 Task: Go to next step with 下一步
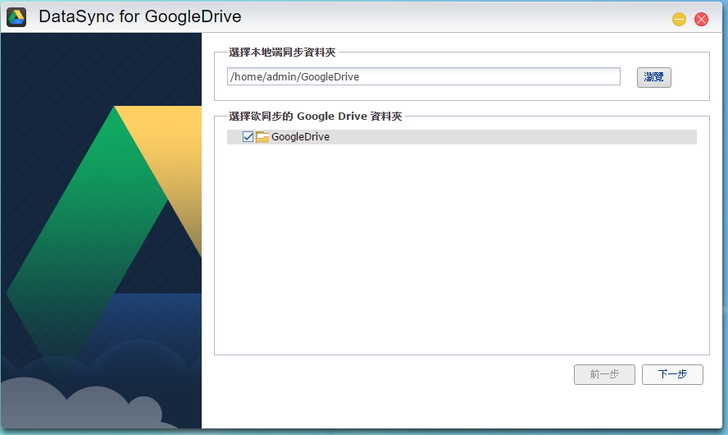pos(672,374)
